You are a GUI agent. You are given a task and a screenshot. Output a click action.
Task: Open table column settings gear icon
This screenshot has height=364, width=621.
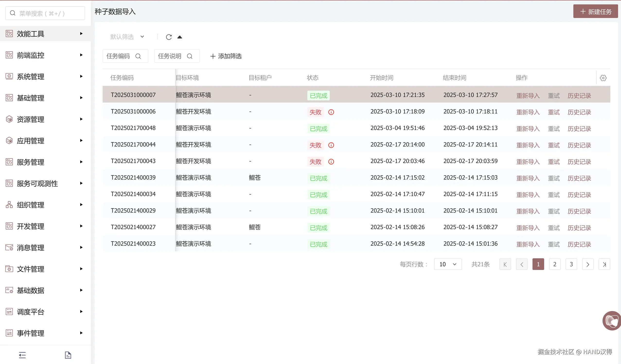[x=603, y=78]
